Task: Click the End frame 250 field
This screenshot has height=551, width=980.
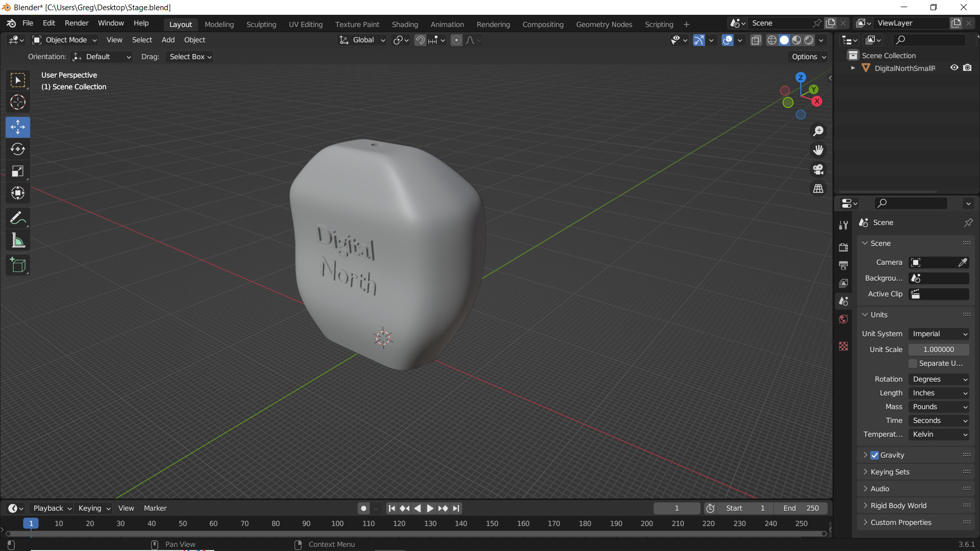Action: (x=801, y=508)
